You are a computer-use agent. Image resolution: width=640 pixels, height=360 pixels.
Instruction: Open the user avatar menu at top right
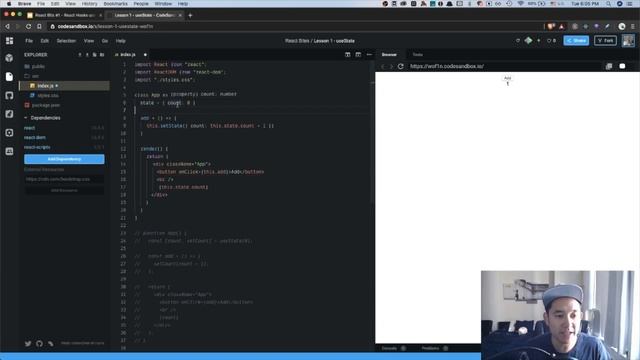click(628, 40)
